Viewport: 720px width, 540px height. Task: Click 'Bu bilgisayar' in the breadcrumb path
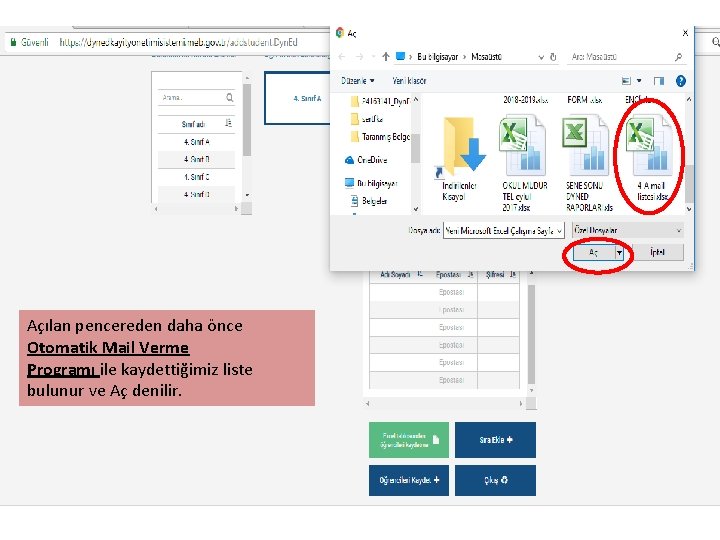[438, 56]
